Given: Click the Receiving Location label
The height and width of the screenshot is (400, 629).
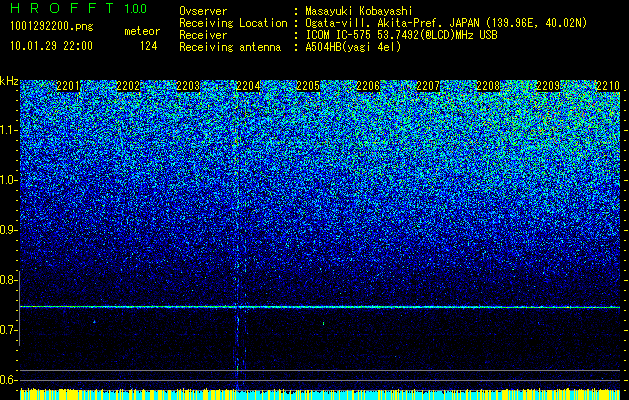Looking at the screenshot, I should coord(233,24).
